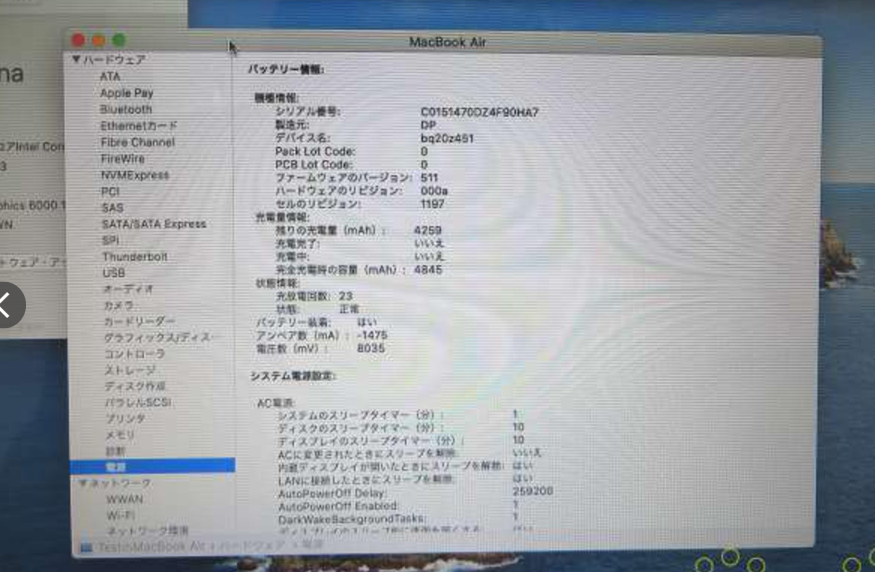This screenshot has height=572, width=875.
Task: Open ネットワーク環境 in the sidebar
Action: (148, 530)
